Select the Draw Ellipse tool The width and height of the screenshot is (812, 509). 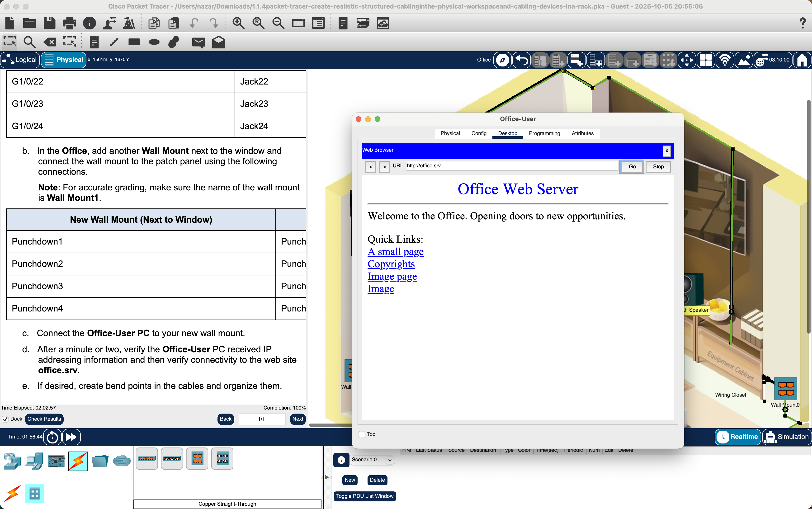coord(154,42)
